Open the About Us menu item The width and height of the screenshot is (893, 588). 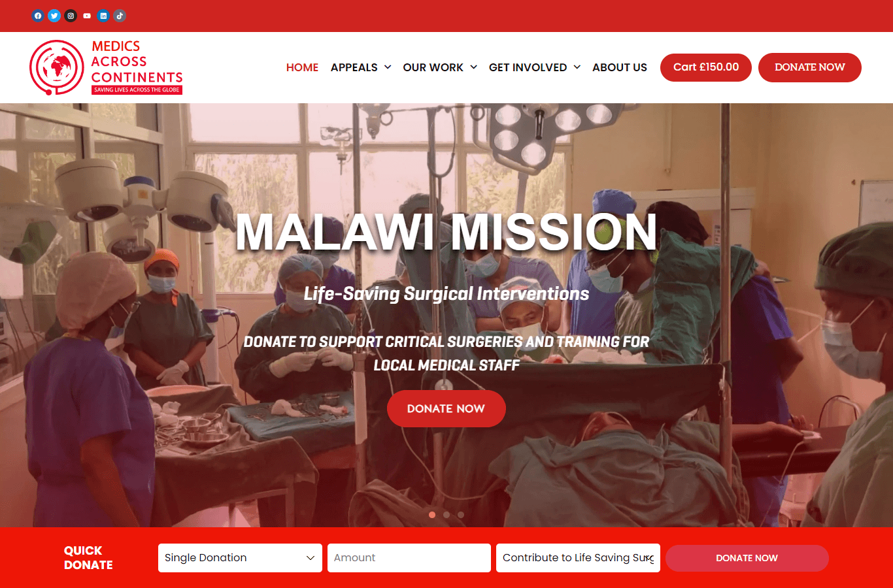620,67
